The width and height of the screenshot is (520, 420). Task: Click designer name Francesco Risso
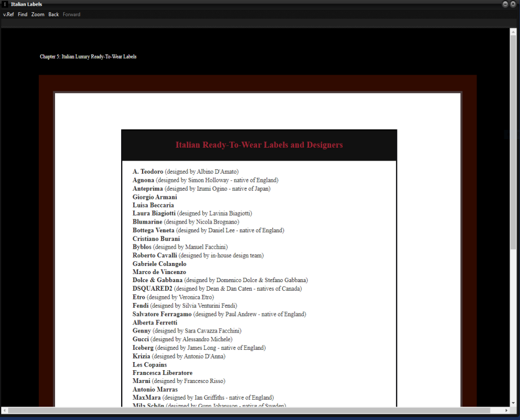coord(203,381)
